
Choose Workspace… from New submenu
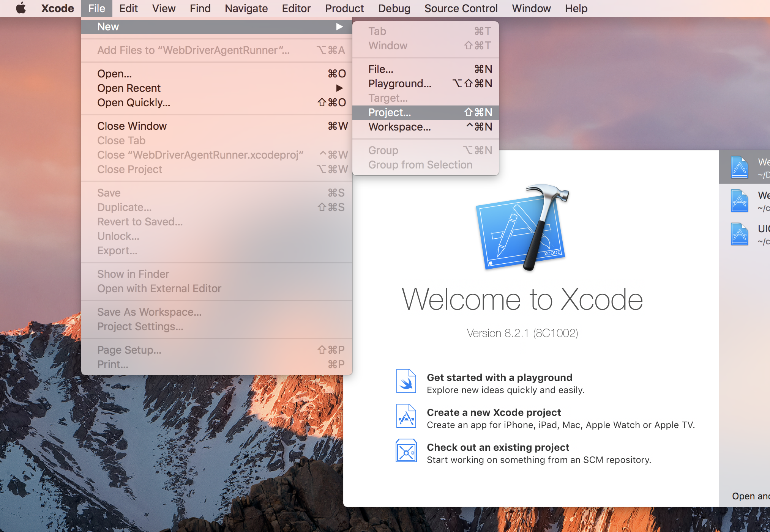point(399,127)
